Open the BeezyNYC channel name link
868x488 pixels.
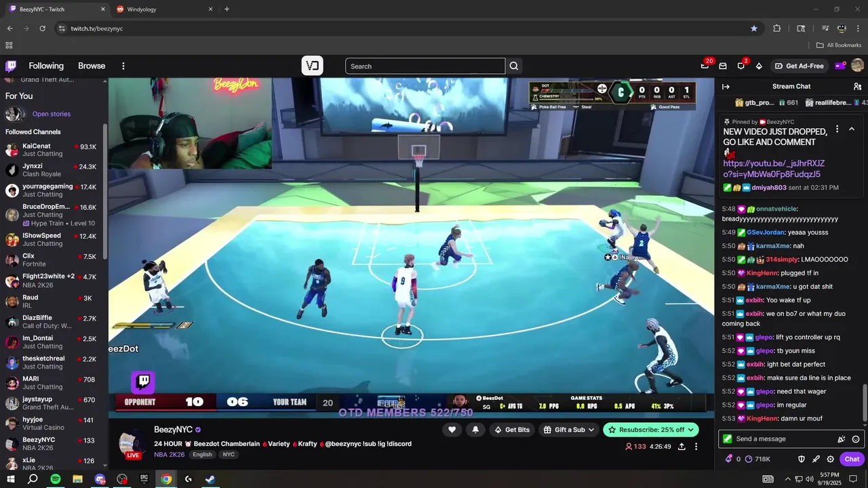point(173,430)
